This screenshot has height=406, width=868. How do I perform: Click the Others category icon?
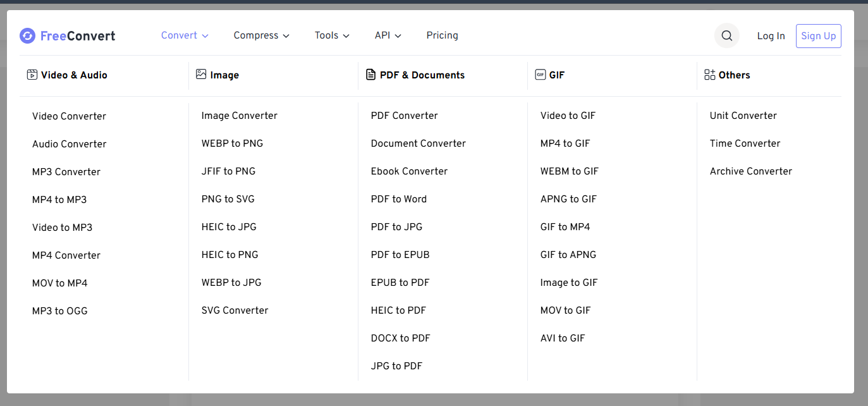(x=709, y=75)
